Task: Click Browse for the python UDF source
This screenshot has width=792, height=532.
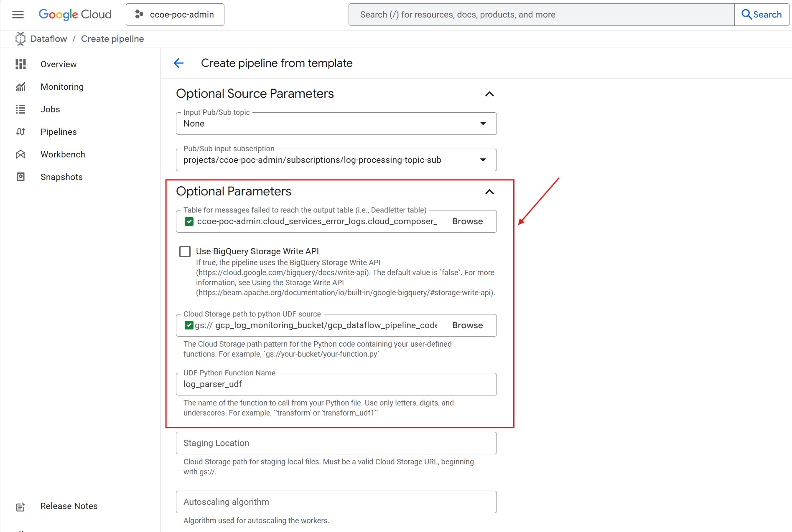Action: (467, 325)
